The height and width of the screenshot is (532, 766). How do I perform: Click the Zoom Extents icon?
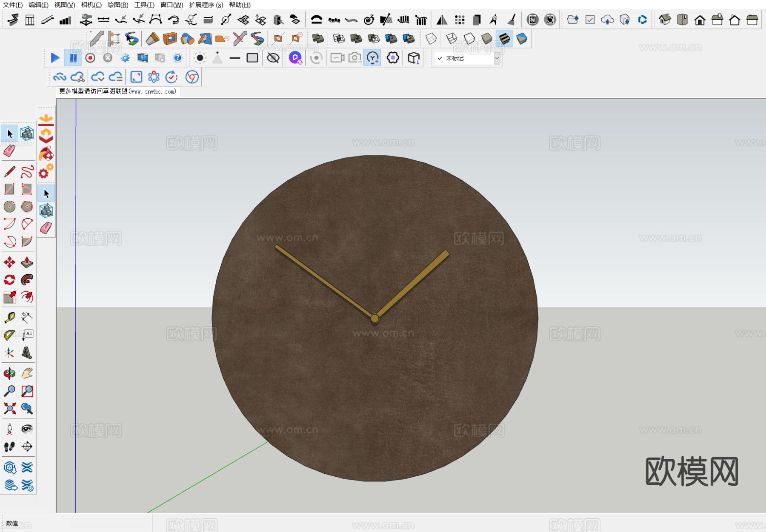coord(9,409)
